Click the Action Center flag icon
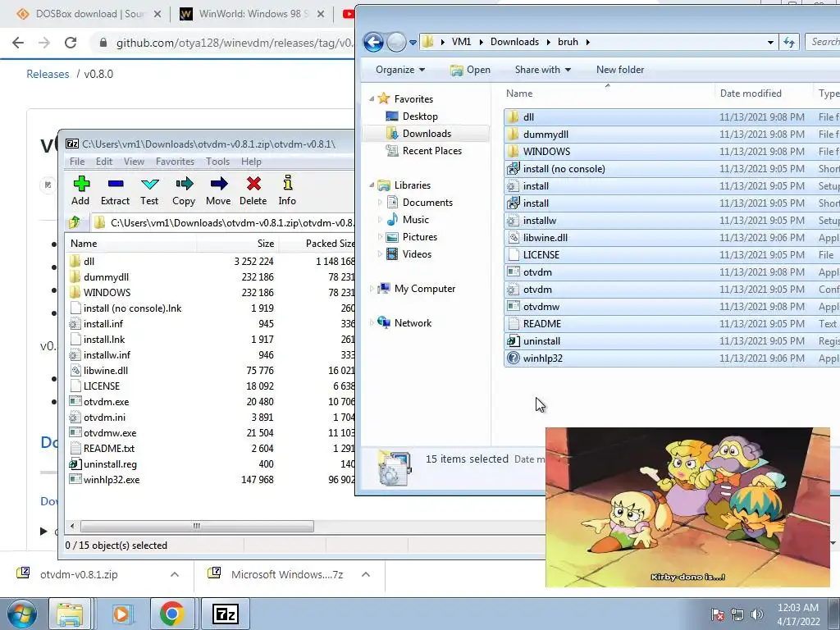Screen dimensions: 840x630 (x=717, y=614)
